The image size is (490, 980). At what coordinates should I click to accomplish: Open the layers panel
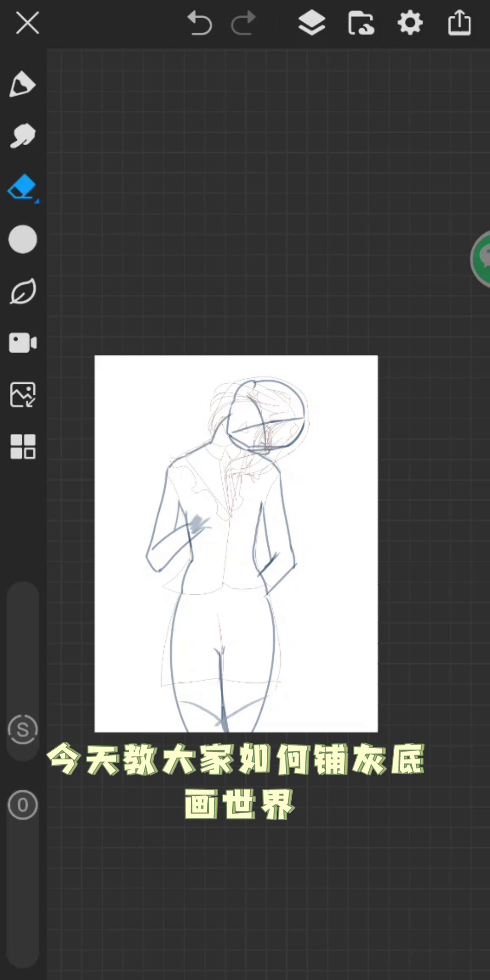pyautogui.click(x=312, y=23)
